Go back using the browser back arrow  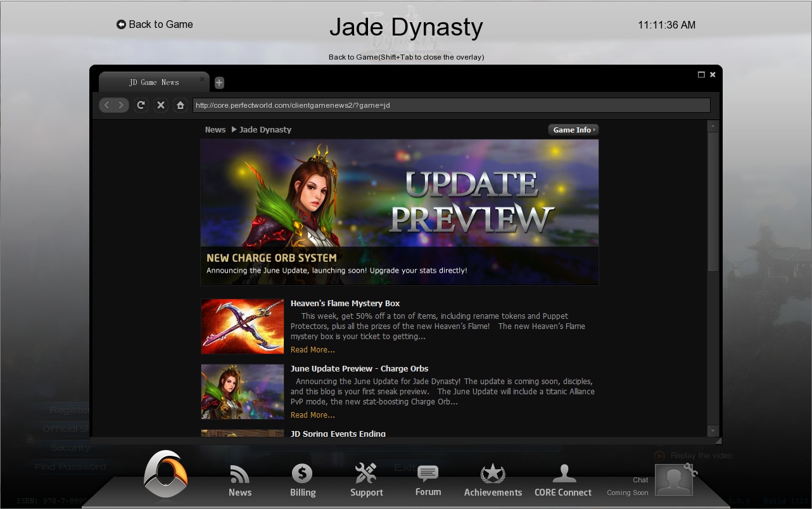tap(107, 105)
